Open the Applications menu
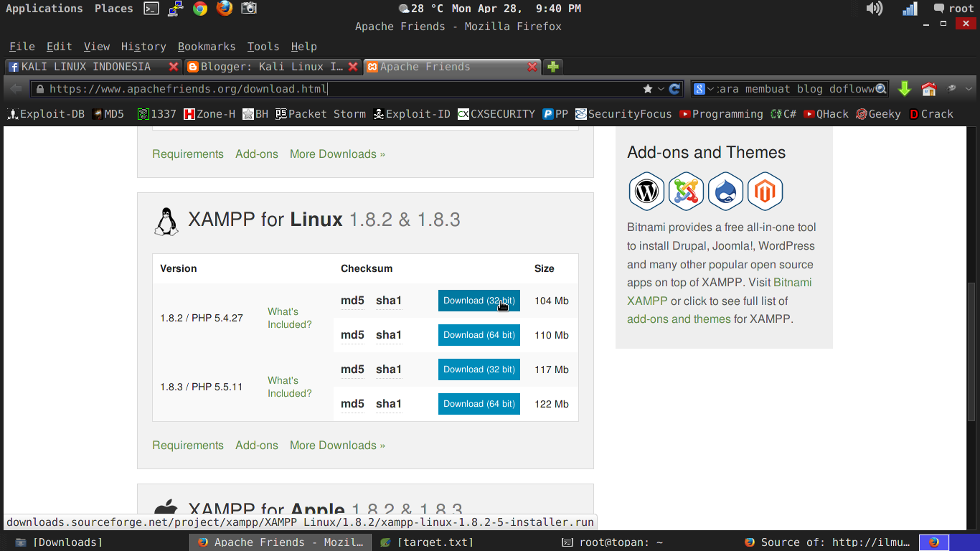The image size is (980, 551). pyautogui.click(x=44, y=9)
